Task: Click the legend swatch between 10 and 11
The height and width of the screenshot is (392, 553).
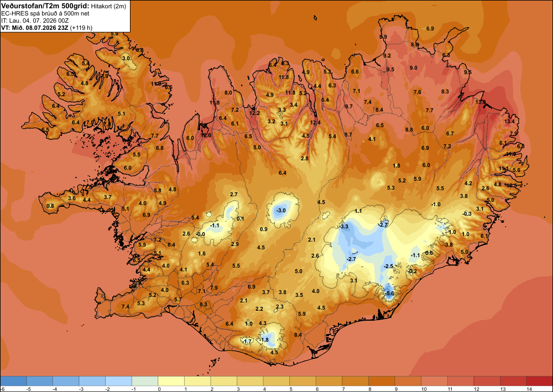Action: tap(434, 381)
